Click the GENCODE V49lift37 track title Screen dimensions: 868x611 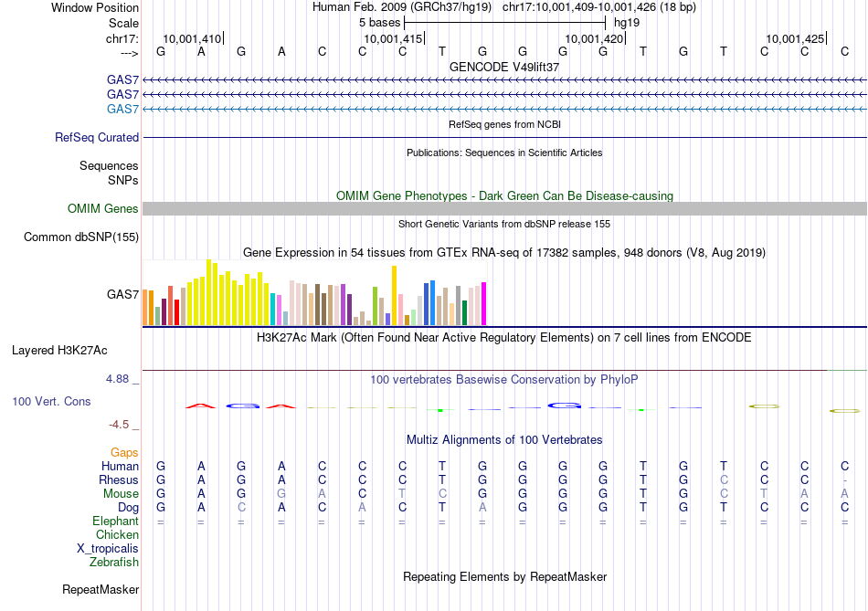pos(504,67)
